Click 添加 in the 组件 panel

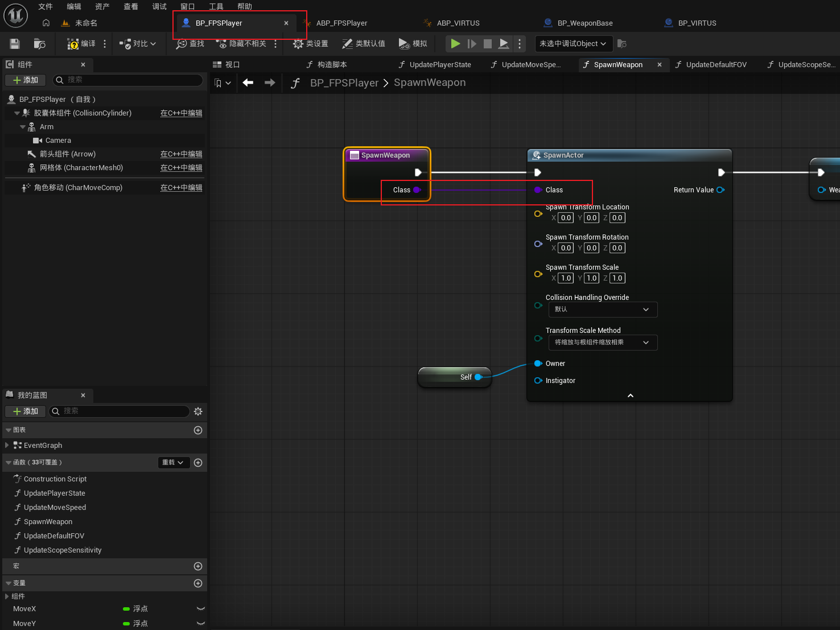25,80
